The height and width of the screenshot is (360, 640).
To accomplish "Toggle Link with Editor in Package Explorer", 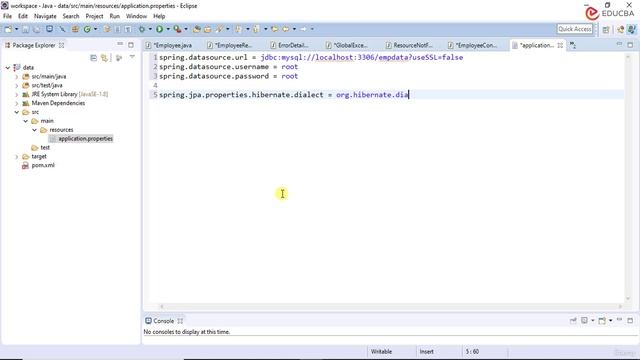I will (104, 58).
